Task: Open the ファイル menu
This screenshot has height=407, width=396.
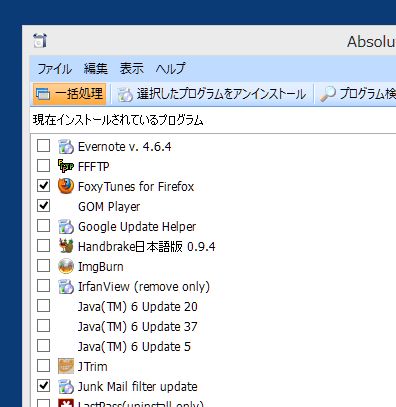Action: coord(55,69)
